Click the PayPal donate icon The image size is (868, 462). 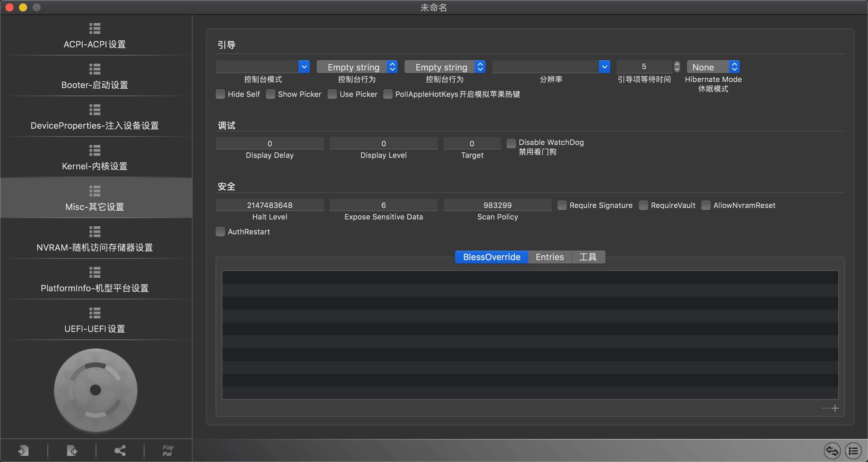point(168,450)
